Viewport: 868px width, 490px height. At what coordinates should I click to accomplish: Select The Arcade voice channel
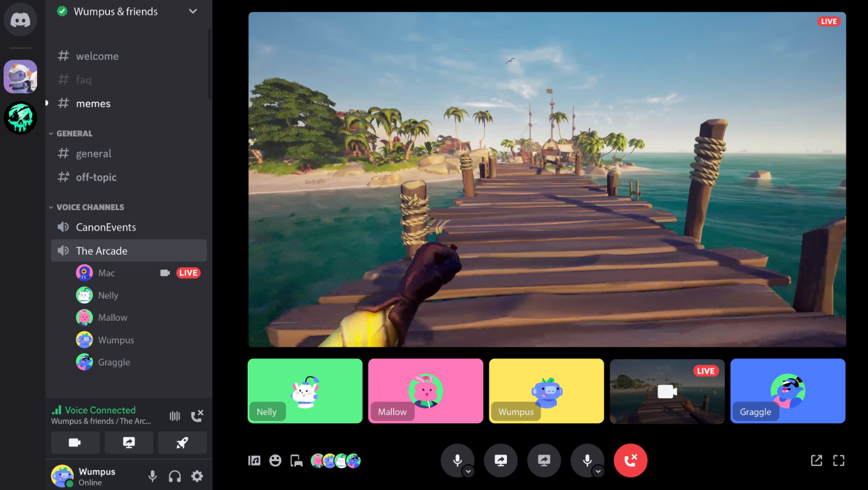[x=129, y=251]
